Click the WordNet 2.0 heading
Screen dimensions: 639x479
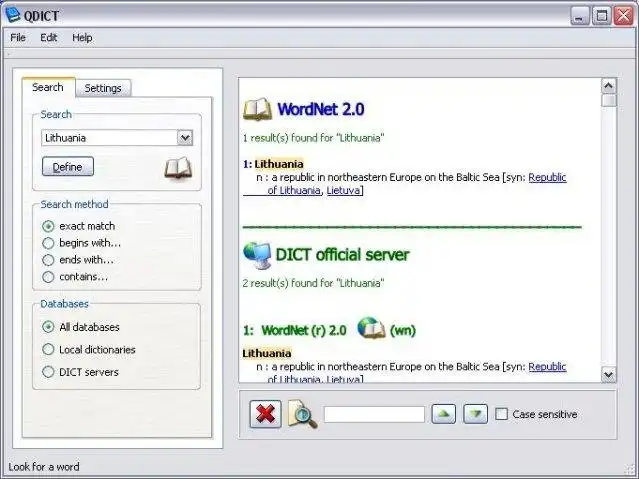321,109
